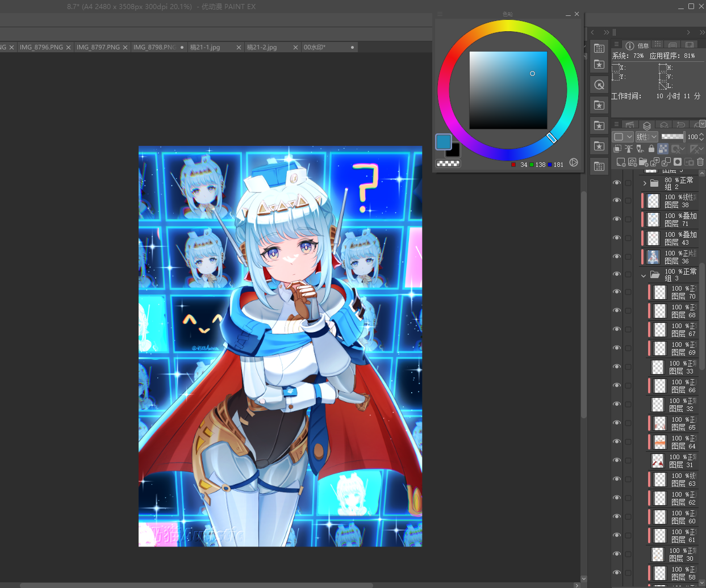Select the transparent color swatch
The image size is (706, 588).
tap(448, 163)
